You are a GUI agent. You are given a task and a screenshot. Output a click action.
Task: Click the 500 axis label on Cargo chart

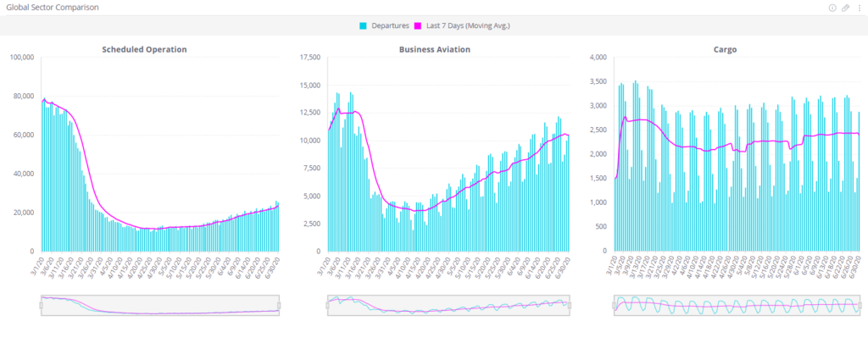602,227
